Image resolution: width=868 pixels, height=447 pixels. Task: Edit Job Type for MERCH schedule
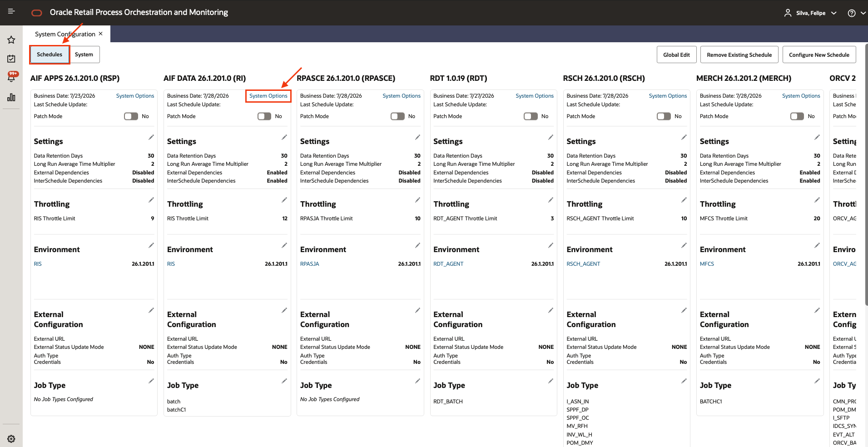817,381
